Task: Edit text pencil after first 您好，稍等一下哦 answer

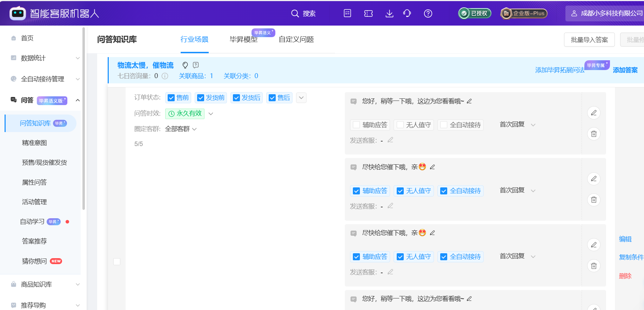Action: coord(469,101)
